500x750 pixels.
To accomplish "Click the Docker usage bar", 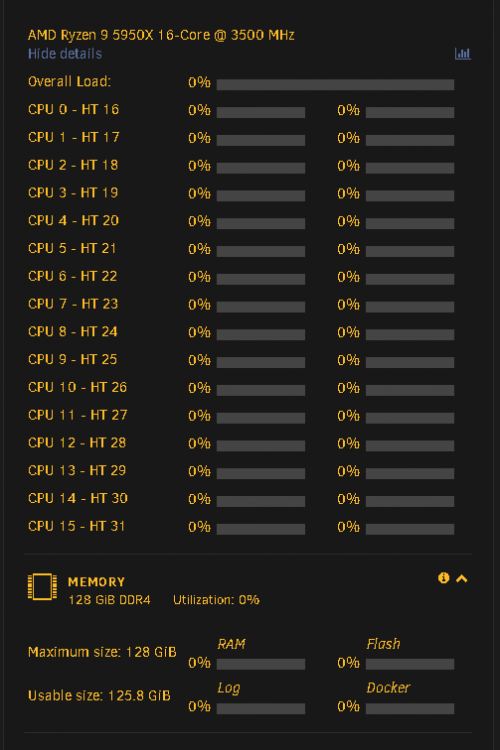I will pos(410,708).
